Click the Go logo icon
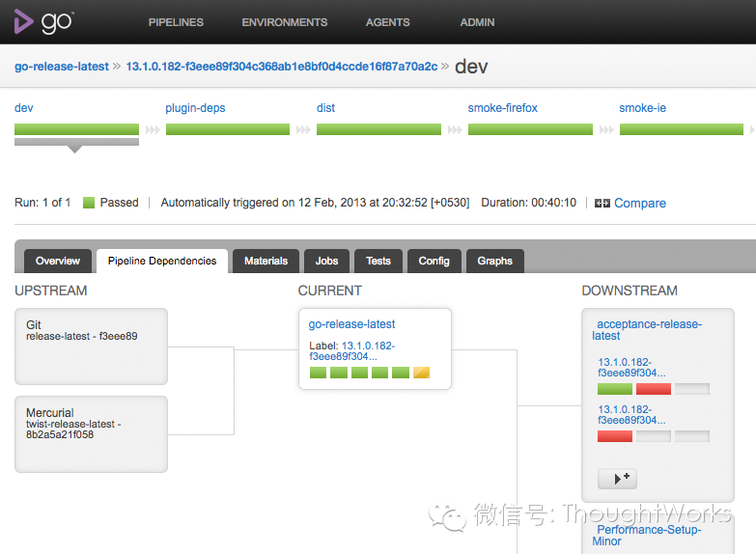756x554 pixels. [x=43, y=21]
